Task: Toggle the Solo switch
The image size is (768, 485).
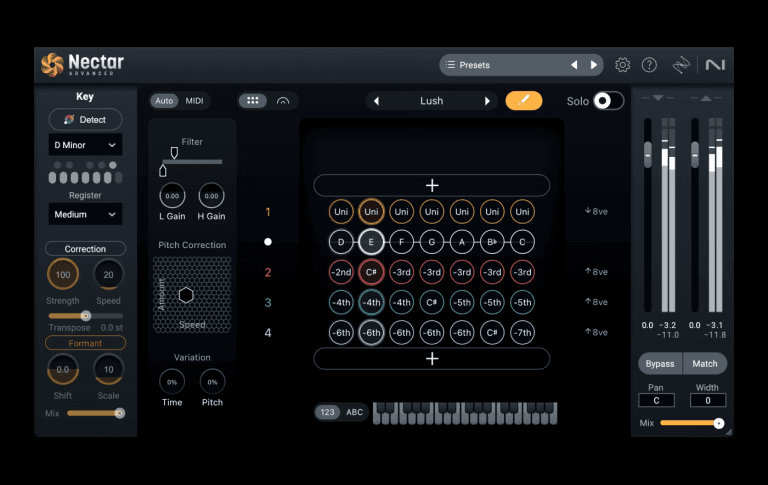Action: [x=607, y=101]
